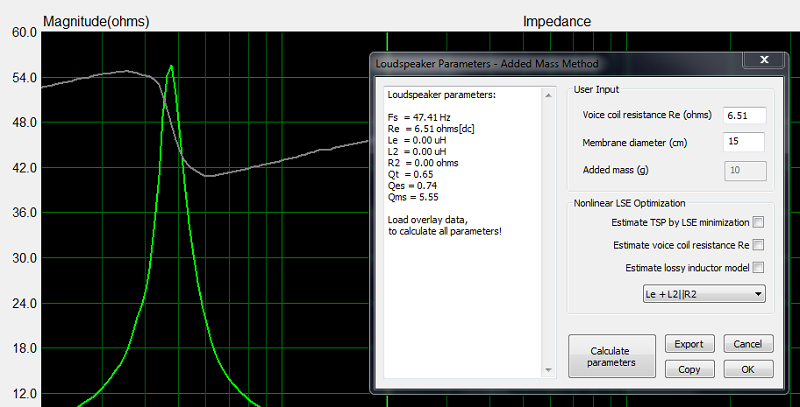Click the Calculate parameters button
Screen dimensions: 800x407
pyautogui.click(x=612, y=356)
